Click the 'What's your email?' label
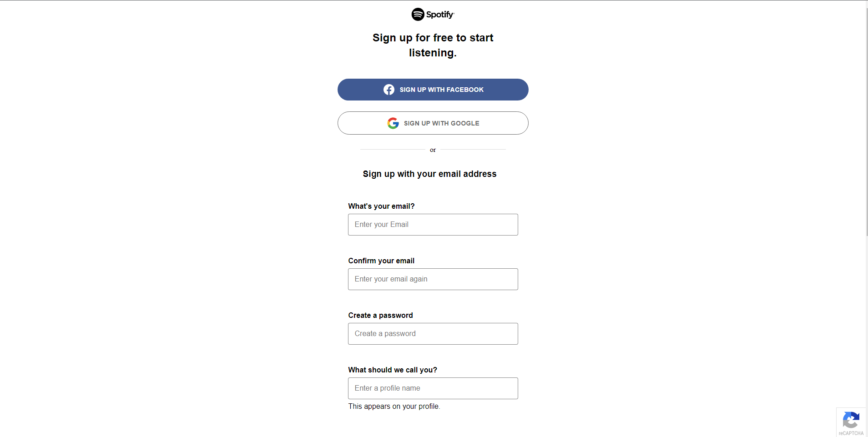Screen dimensions: 868x437 381,206
